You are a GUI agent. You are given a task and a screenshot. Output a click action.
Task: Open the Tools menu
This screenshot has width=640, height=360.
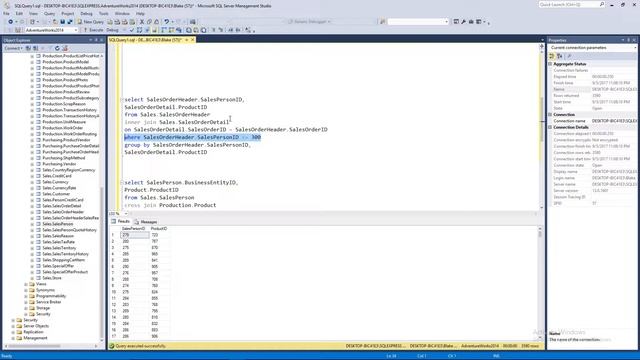tap(104, 13)
